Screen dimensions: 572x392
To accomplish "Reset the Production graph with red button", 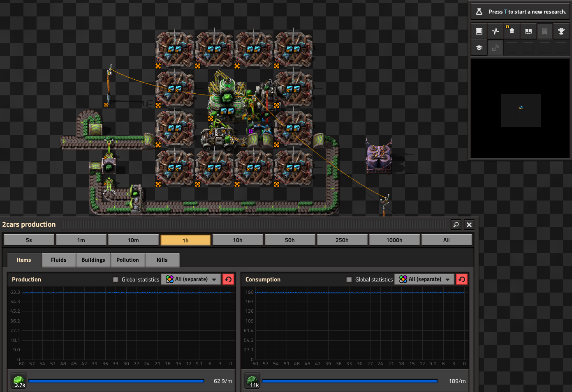I will pos(228,279).
